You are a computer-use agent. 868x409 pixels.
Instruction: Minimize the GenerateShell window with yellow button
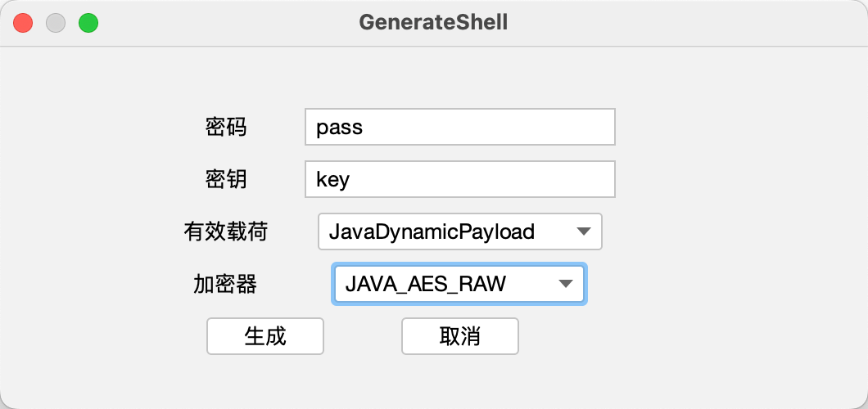(x=56, y=23)
